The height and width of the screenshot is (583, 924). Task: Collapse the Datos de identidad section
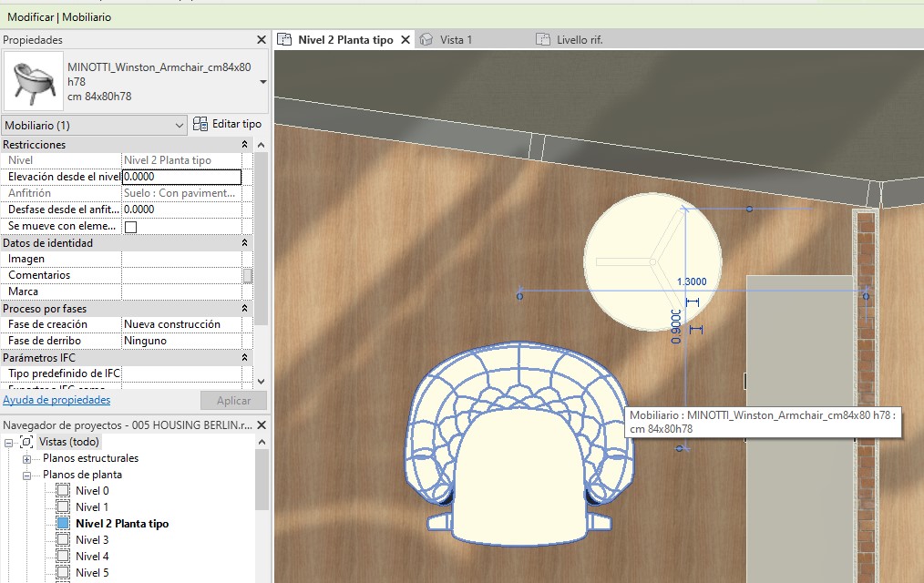[x=244, y=243]
